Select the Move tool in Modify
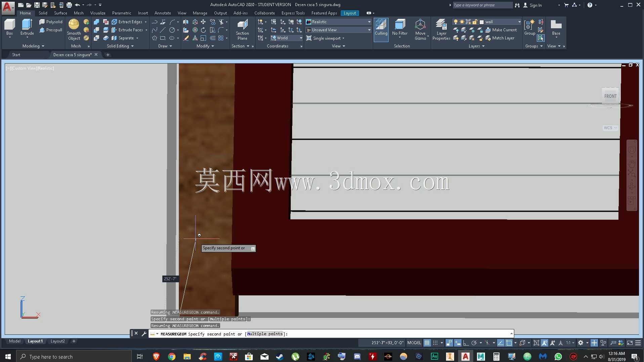 [x=203, y=22]
